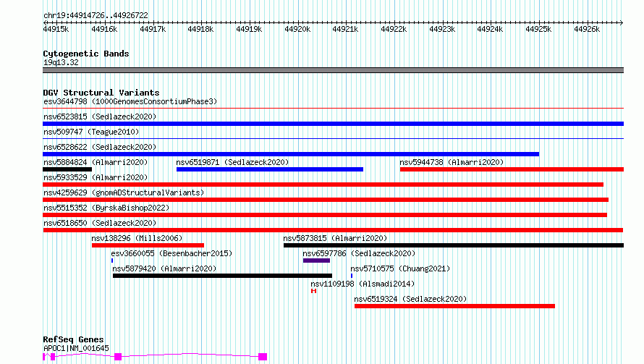
Task: Select the small red nsv1109198 variant glyph
Action: [x=314, y=291]
